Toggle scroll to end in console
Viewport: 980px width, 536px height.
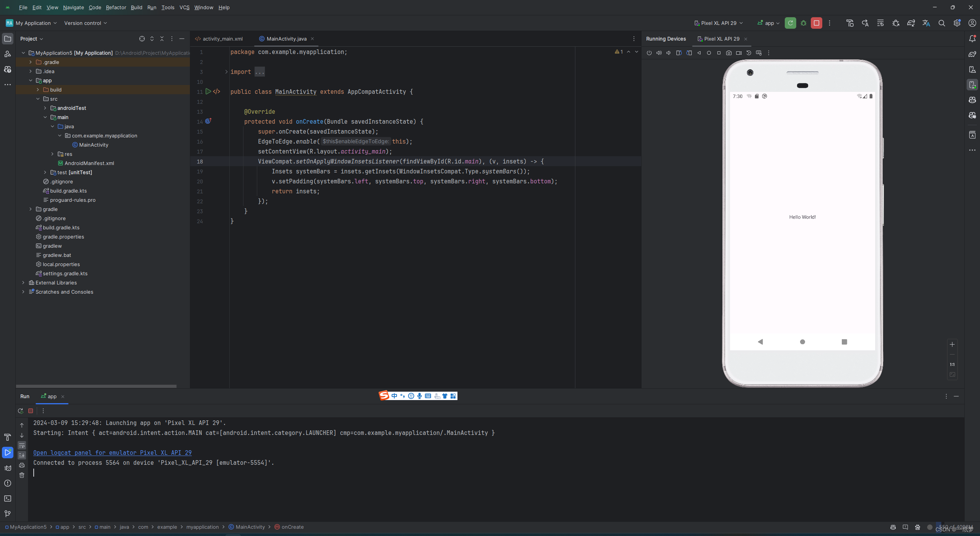pyautogui.click(x=22, y=455)
